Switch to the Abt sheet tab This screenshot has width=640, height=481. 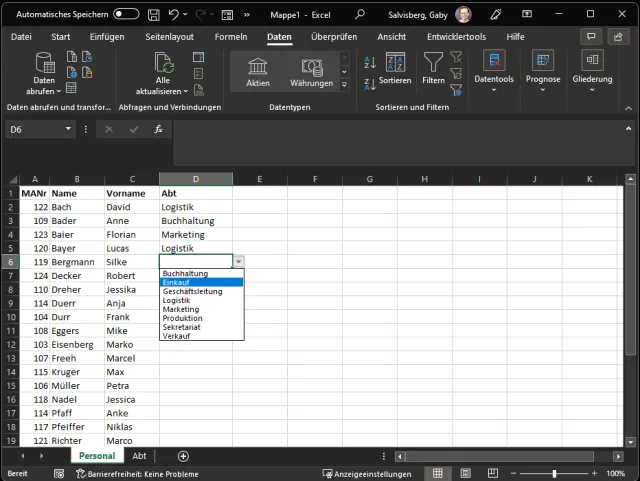pos(139,456)
